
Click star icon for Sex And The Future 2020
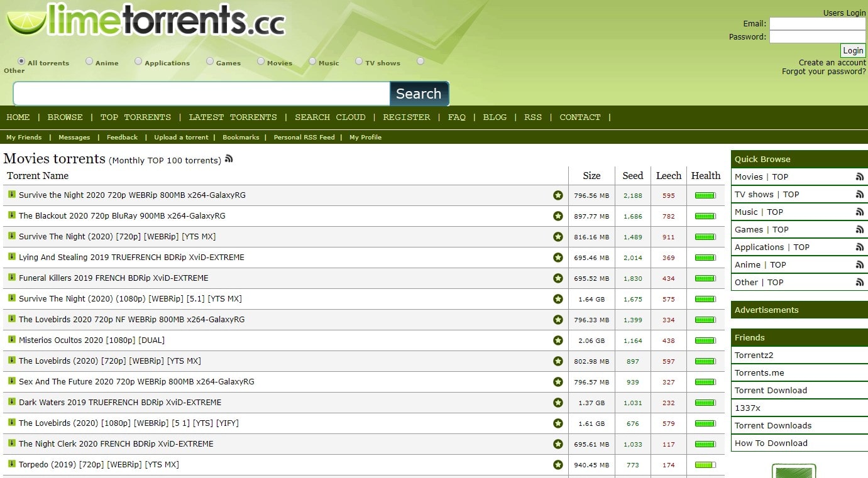(558, 382)
